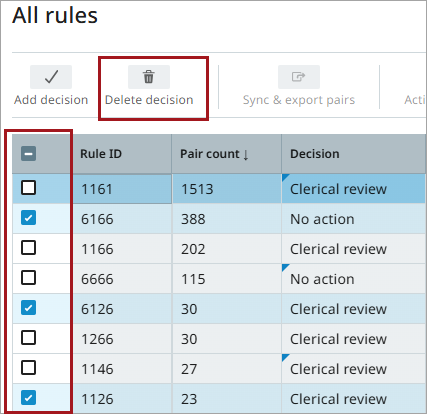The height and width of the screenshot is (414, 427).
Task: Toggle the select-all header checkbox
Action: pos(28,154)
